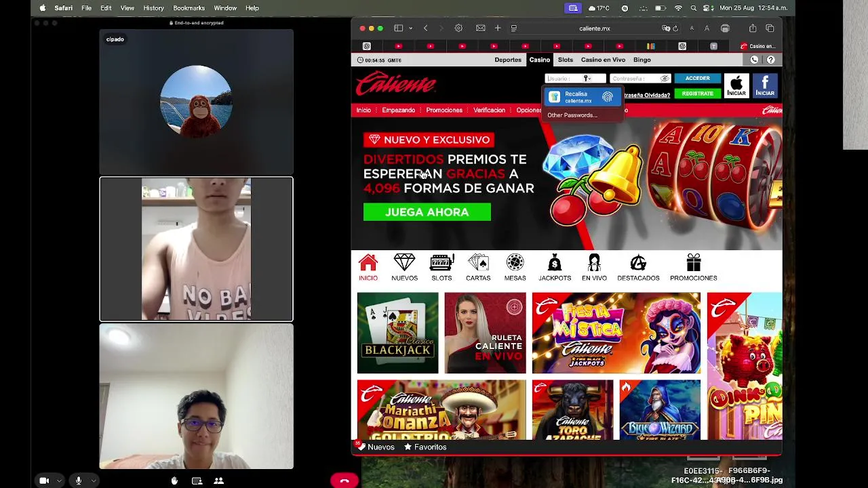Switch to the Casino en... browser tab
This screenshot has width=868, height=488.
[757, 46]
